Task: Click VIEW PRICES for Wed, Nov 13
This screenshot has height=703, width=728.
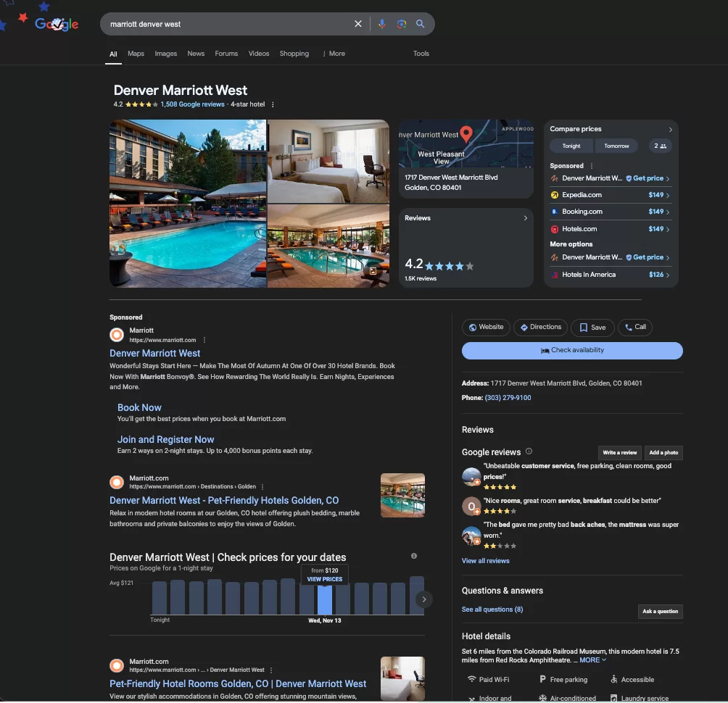Action: [x=325, y=579]
